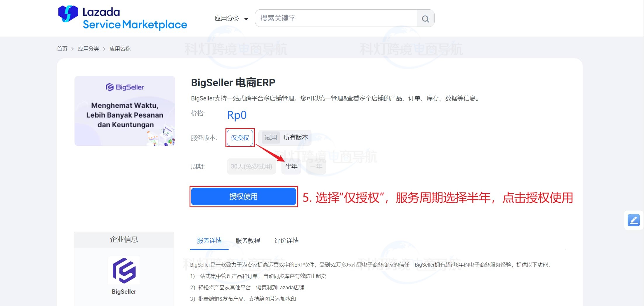The width and height of the screenshot is (644, 306).
Task: Click the magnifier search icon
Action: pos(425,19)
